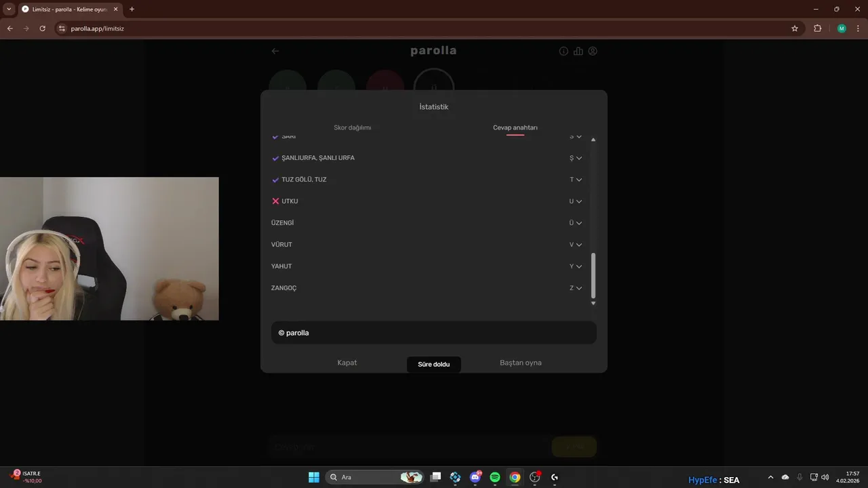Open Task View on the taskbar

436,477
